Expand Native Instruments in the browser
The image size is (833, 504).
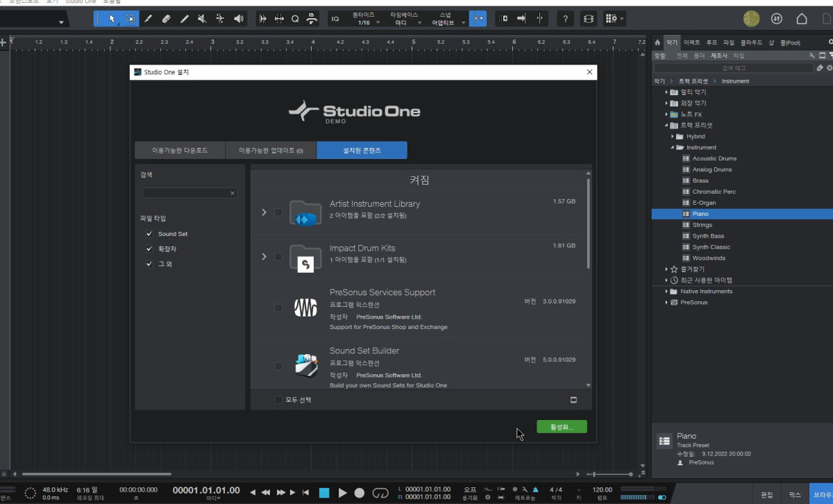(x=666, y=292)
